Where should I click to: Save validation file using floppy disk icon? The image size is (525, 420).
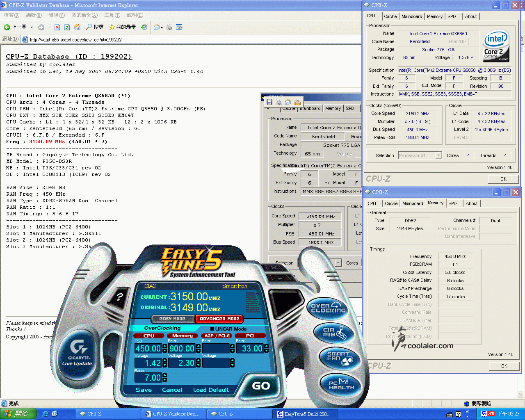[x=269, y=101]
